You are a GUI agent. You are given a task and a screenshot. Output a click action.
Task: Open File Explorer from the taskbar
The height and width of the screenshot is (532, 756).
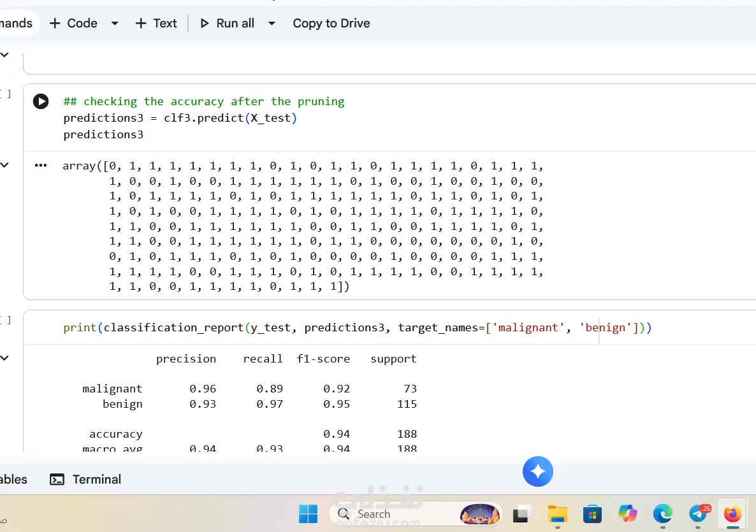click(557, 514)
